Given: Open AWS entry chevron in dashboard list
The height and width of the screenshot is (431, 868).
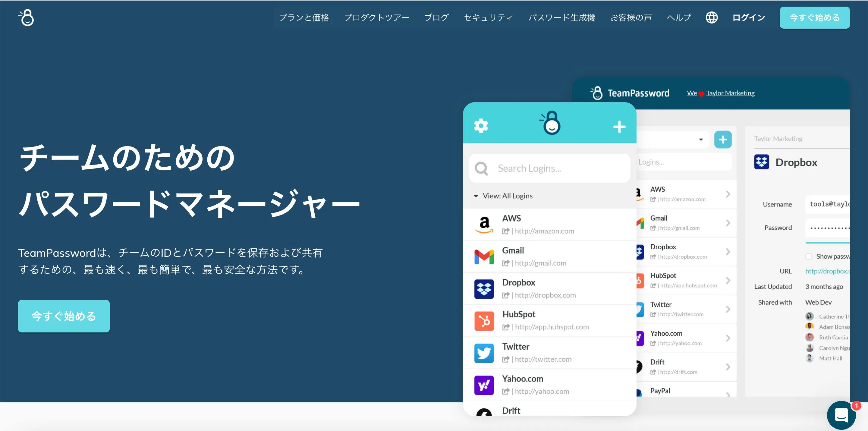Looking at the screenshot, I should click(x=728, y=194).
